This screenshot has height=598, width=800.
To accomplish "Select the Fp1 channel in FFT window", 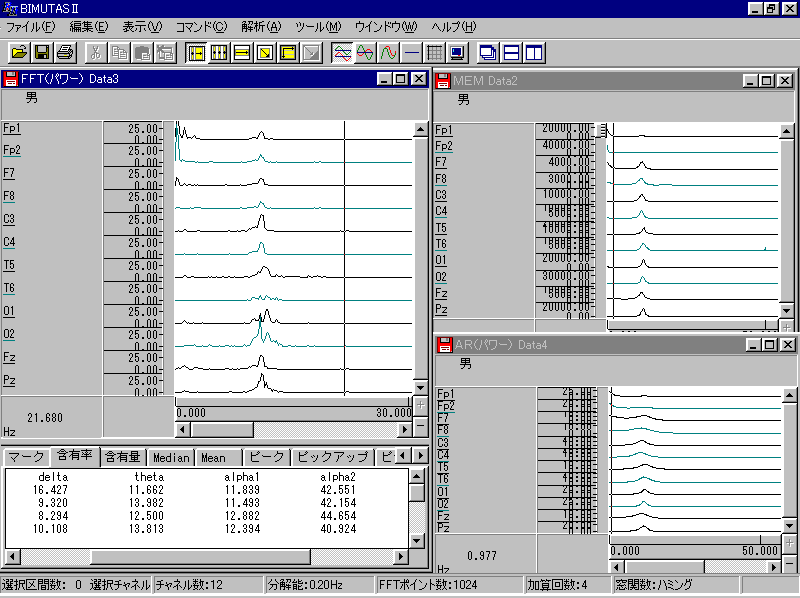I will [x=12, y=128].
